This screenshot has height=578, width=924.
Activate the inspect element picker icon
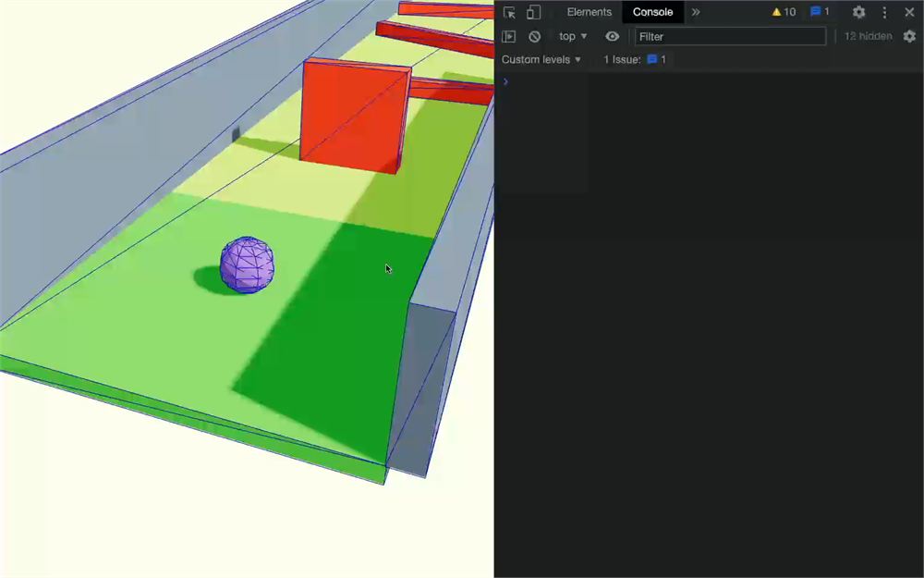pyautogui.click(x=509, y=12)
